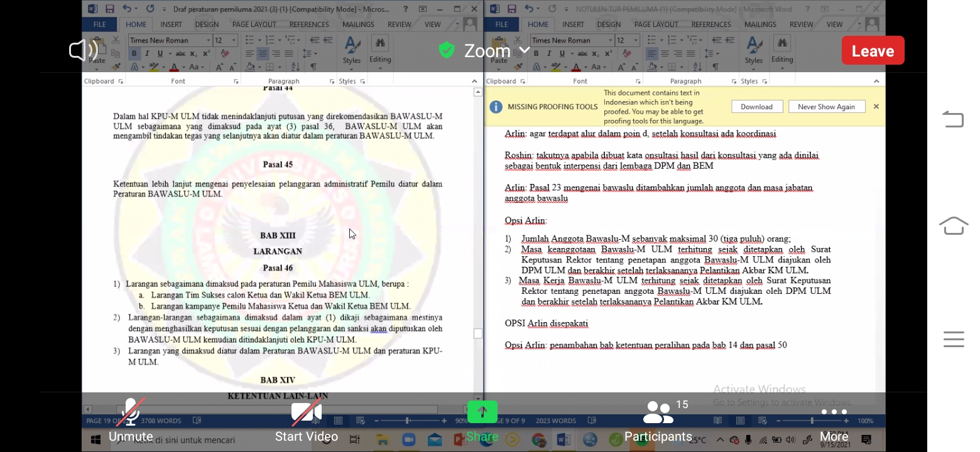Adjust the zoom slider in right Word status bar
The height and width of the screenshot is (452, 980).
click(x=812, y=421)
